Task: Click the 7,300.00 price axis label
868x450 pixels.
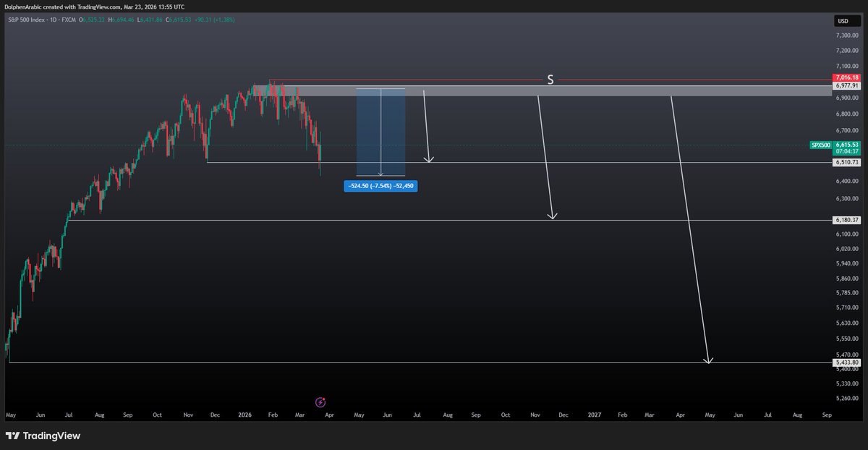Action: click(x=846, y=35)
